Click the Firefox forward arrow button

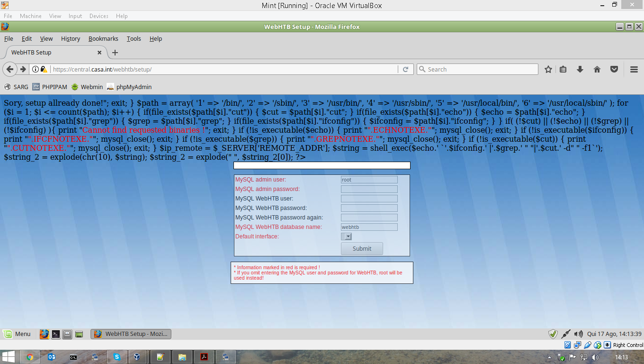click(23, 69)
